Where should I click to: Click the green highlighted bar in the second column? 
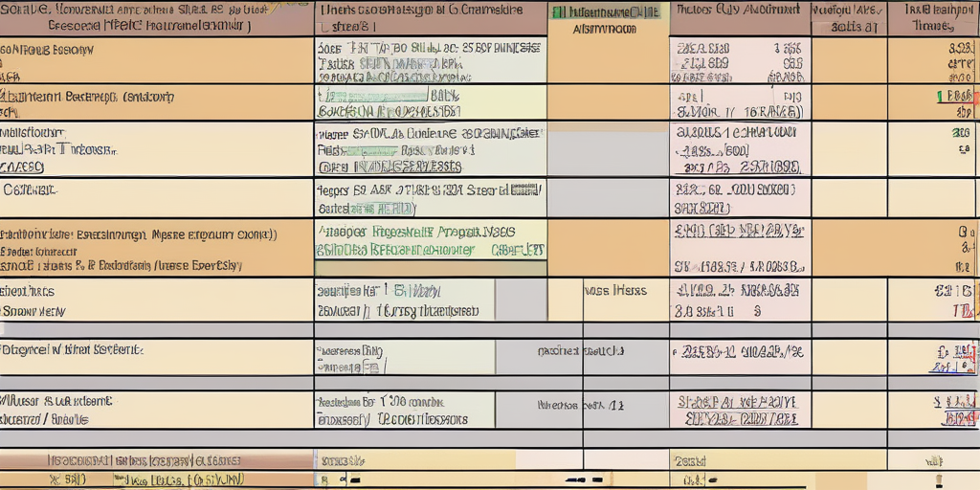373,96
